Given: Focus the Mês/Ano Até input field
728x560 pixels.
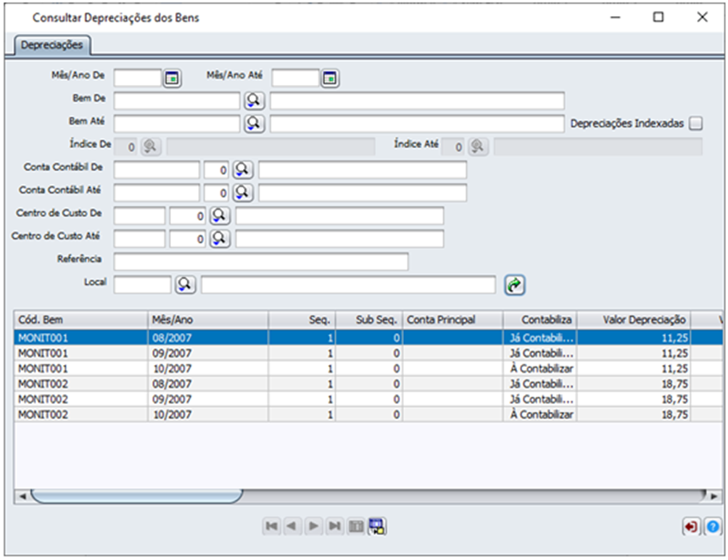Looking at the screenshot, I should click(295, 78).
